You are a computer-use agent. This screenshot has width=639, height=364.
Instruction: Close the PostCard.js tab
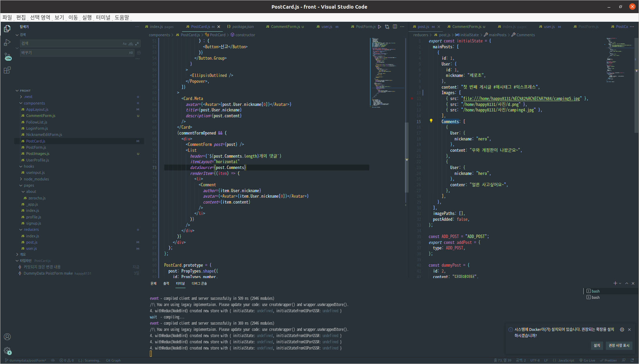[219, 27]
